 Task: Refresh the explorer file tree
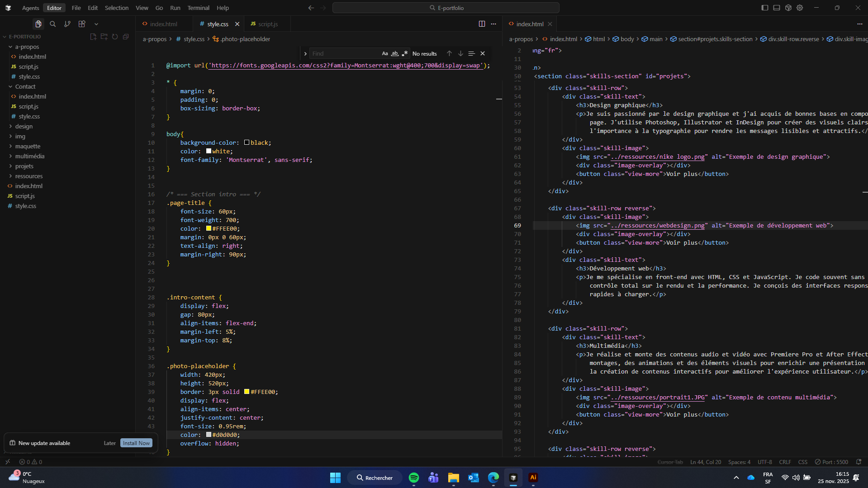(115, 37)
